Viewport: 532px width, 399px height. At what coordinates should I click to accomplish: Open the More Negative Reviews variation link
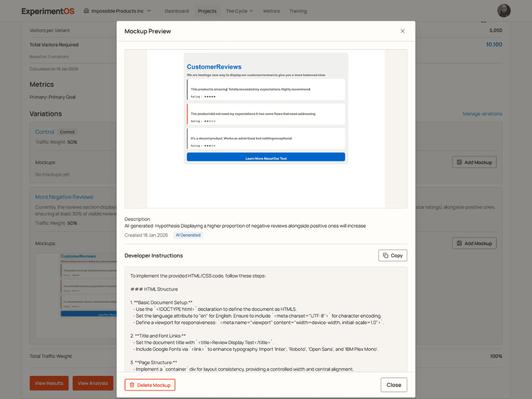64,197
